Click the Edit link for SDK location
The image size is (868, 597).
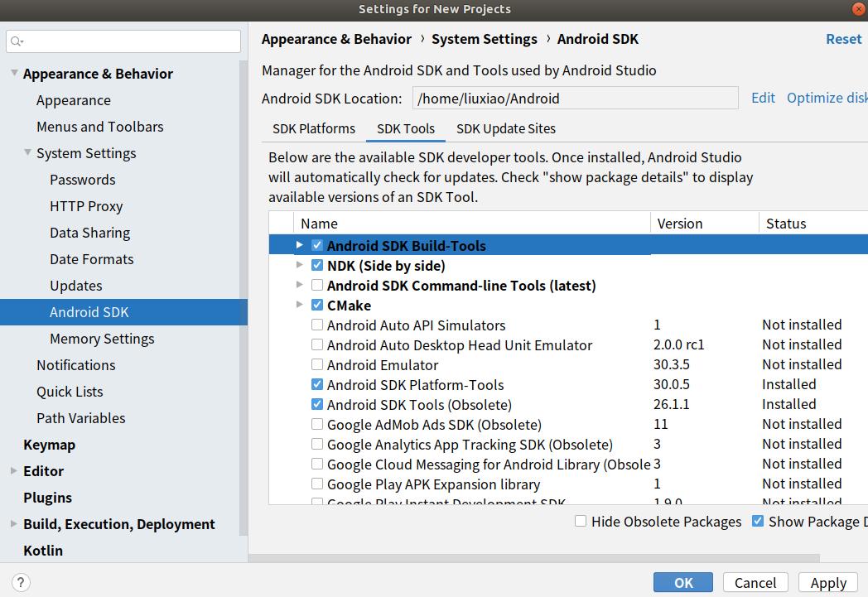click(x=763, y=98)
